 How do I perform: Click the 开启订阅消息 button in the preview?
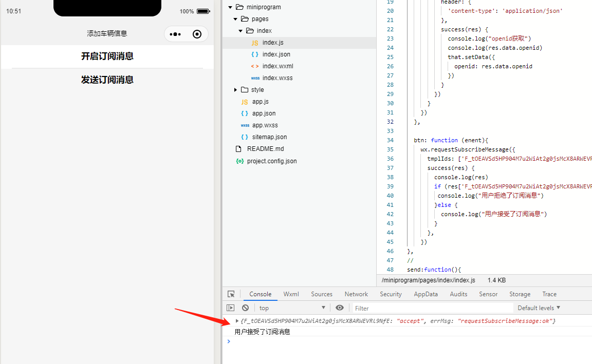point(107,56)
